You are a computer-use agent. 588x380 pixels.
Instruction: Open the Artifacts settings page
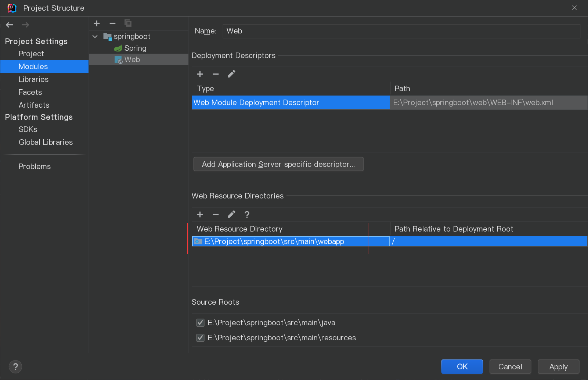pyautogui.click(x=34, y=105)
